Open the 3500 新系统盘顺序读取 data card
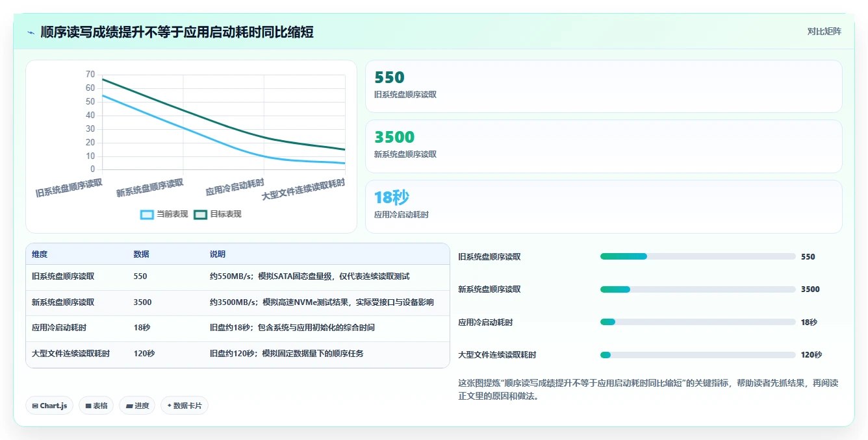The height and width of the screenshot is (440, 868). (x=604, y=146)
